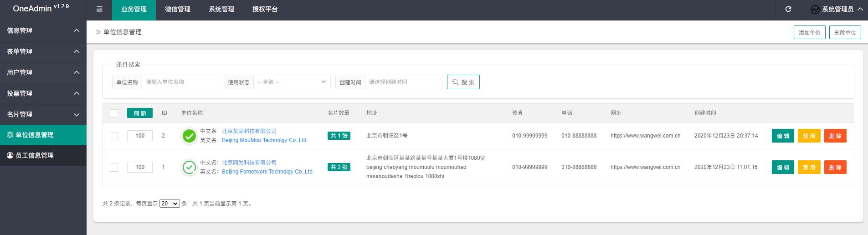The image size is (868, 235).
Task: Click the 共1张 card count badge
Action: 339,136
